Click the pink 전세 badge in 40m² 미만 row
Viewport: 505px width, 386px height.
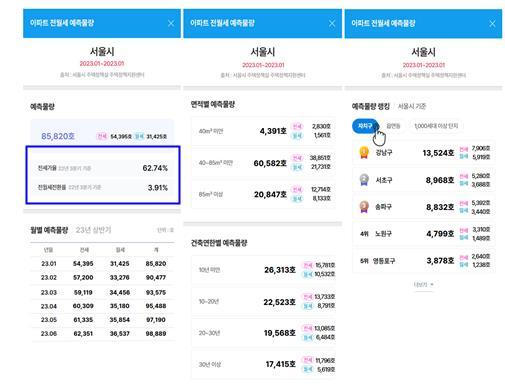[x=297, y=126]
